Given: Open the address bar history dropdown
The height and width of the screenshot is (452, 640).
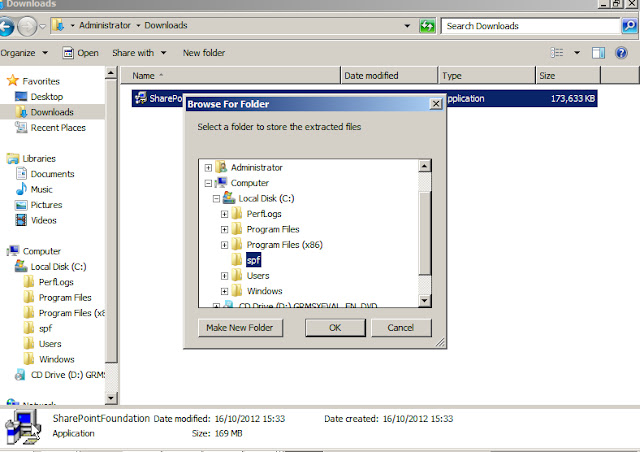Looking at the screenshot, I should (407, 26).
